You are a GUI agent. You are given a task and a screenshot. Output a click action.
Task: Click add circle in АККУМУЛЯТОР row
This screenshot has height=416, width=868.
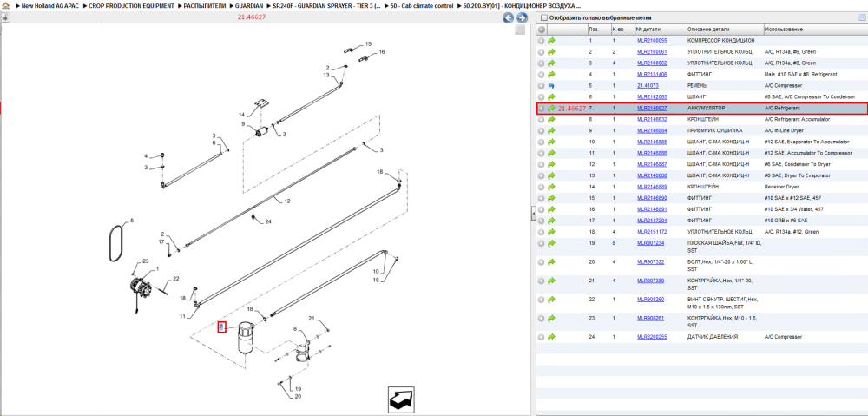(x=542, y=109)
